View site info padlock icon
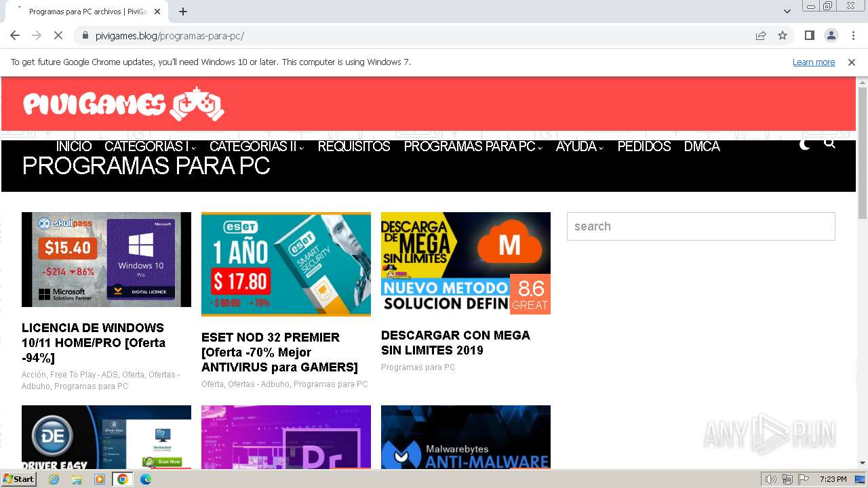 point(85,36)
